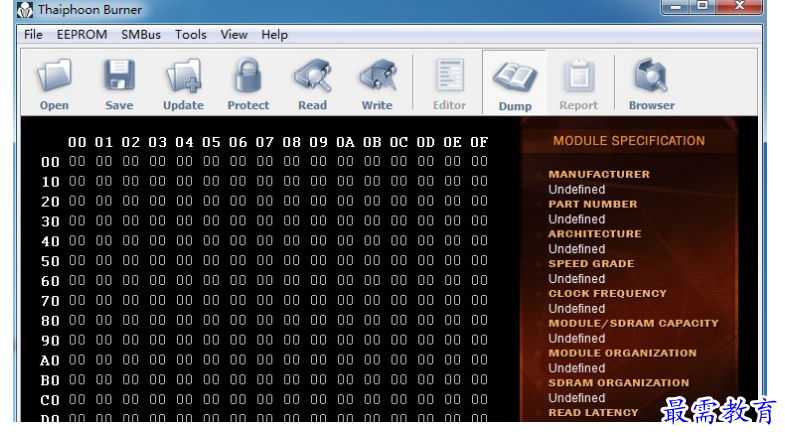Select hex byte at row 60 column 0C

(399, 280)
